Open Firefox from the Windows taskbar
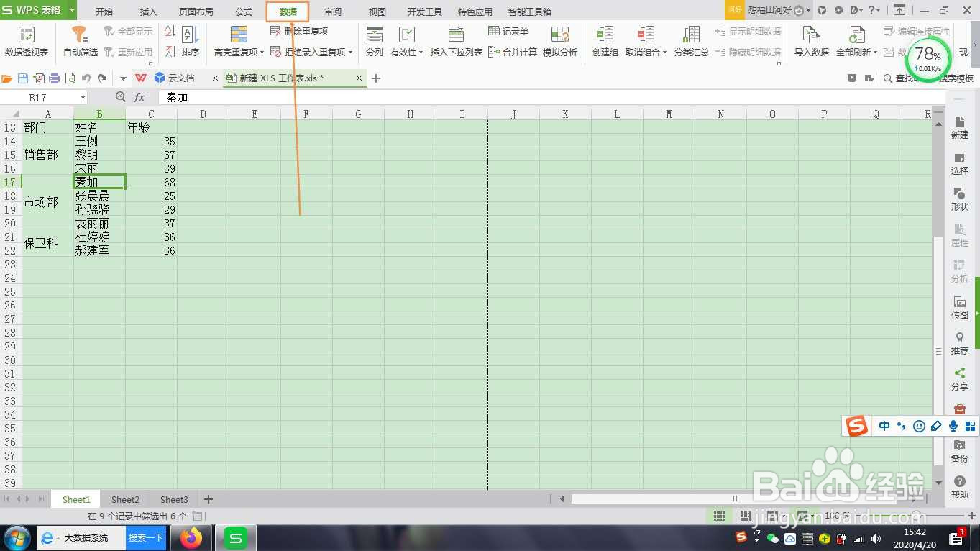This screenshot has height=551, width=980. click(192, 537)
